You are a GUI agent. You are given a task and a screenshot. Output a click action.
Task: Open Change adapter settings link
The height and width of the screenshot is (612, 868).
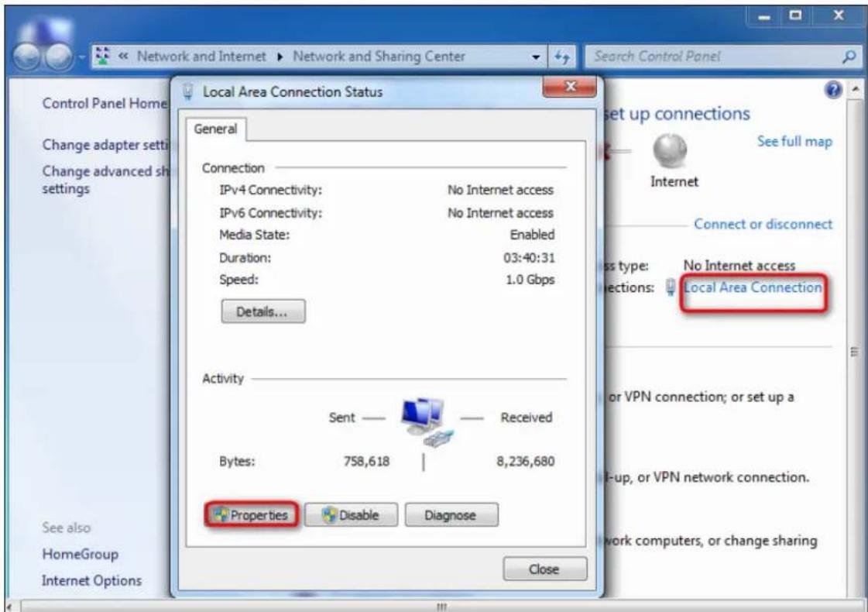tap(105, 145)
